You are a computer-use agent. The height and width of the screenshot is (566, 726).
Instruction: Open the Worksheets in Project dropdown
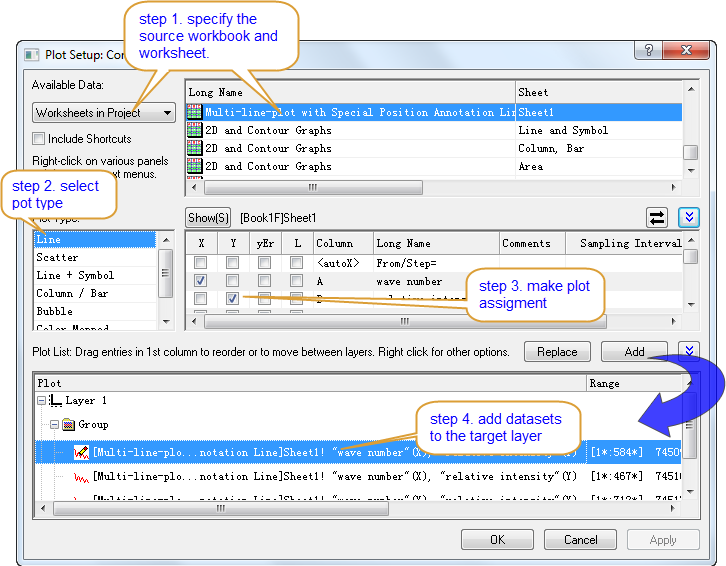[x=104, y=113]
